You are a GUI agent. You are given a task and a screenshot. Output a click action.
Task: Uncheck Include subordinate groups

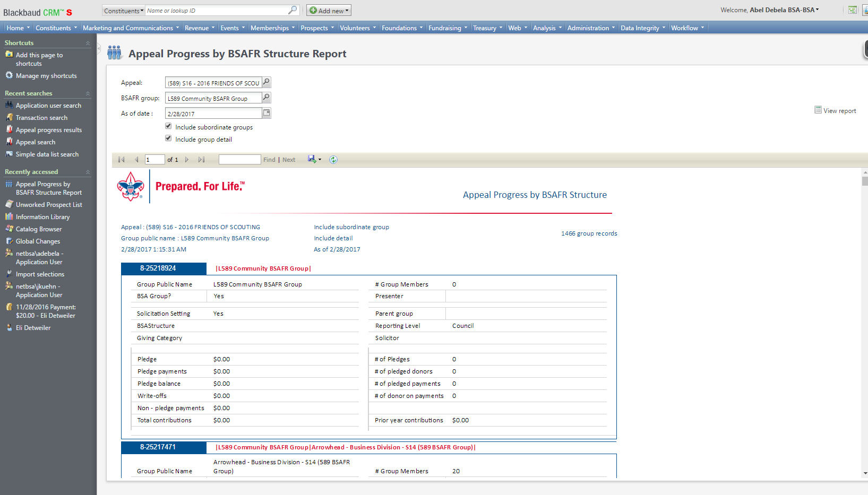(x=168, y=126)
